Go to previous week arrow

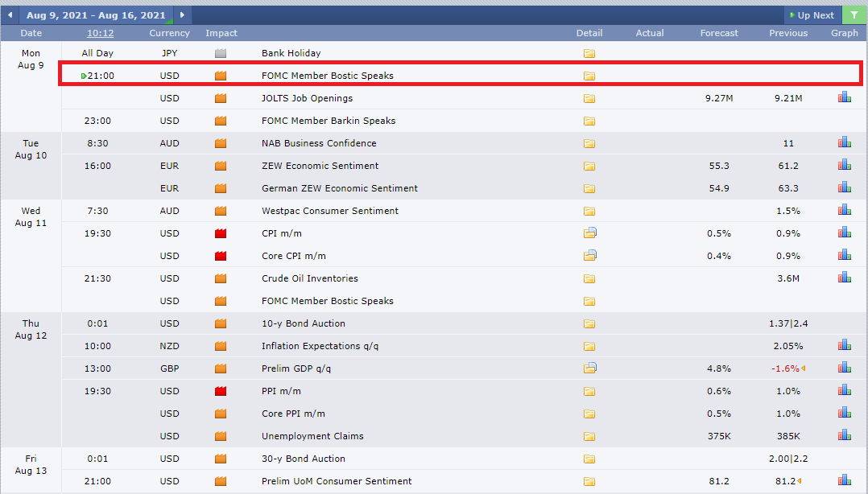(x=10, y=15)
